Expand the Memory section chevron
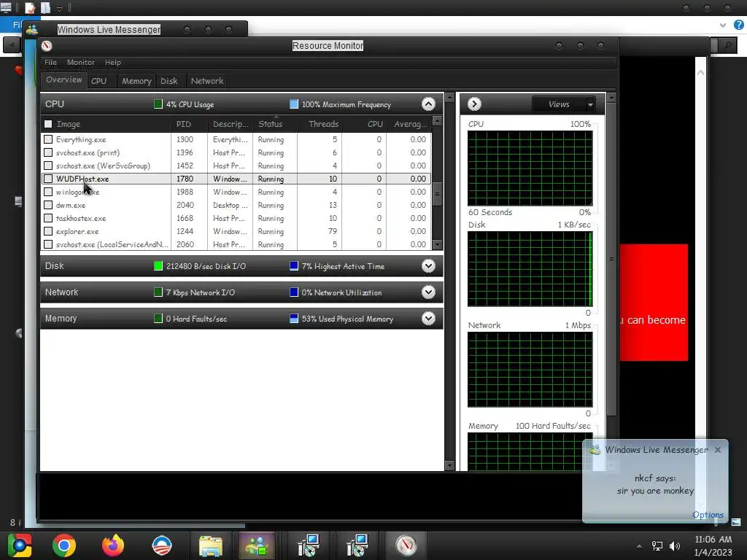 coord(428,319)
